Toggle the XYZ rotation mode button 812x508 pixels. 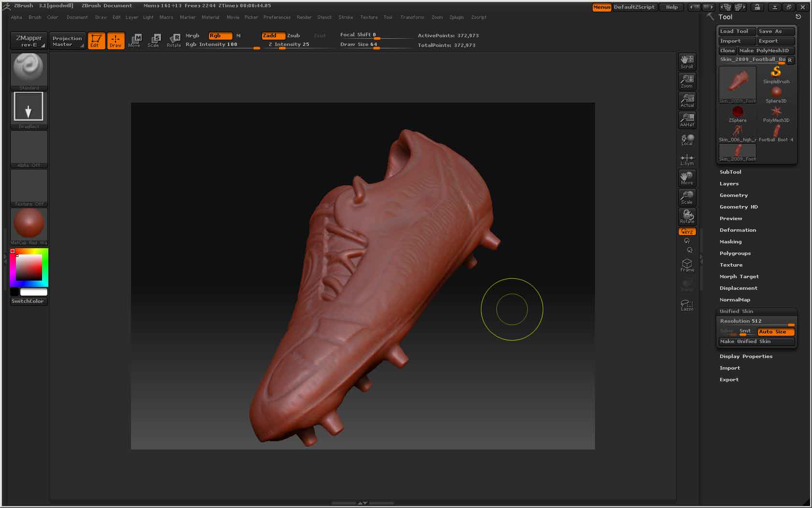(x=687, y=232)
